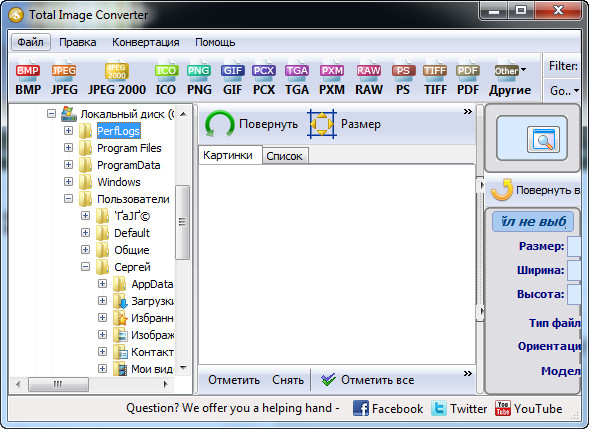Expand the ProgramData folder

click(x=68, y=165)
